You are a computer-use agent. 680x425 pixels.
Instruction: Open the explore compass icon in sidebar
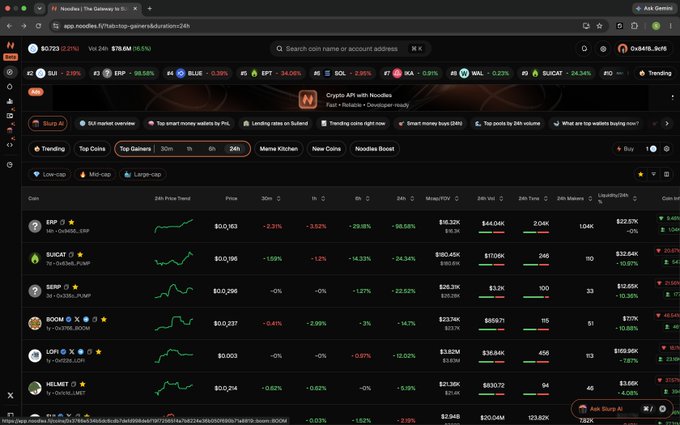click(10, 72)
